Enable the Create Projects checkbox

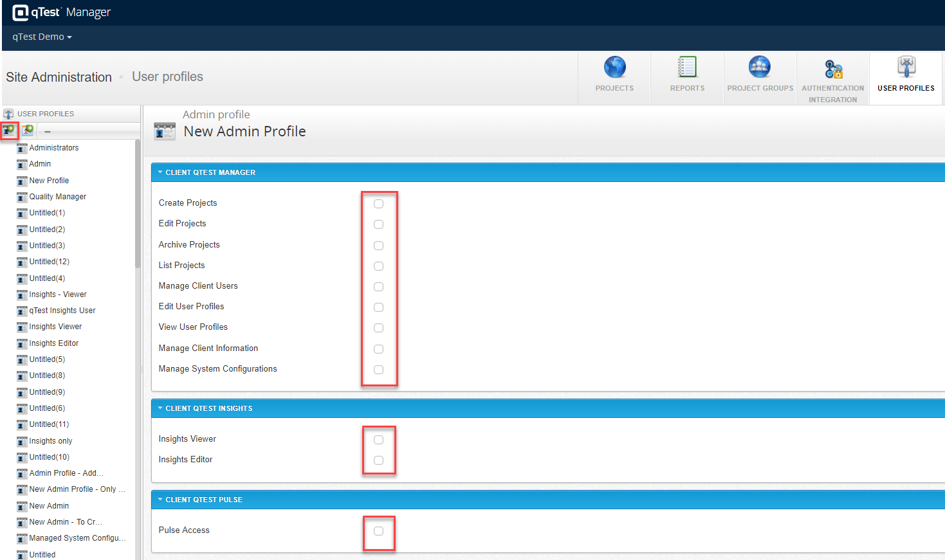[x=379, y=204]
